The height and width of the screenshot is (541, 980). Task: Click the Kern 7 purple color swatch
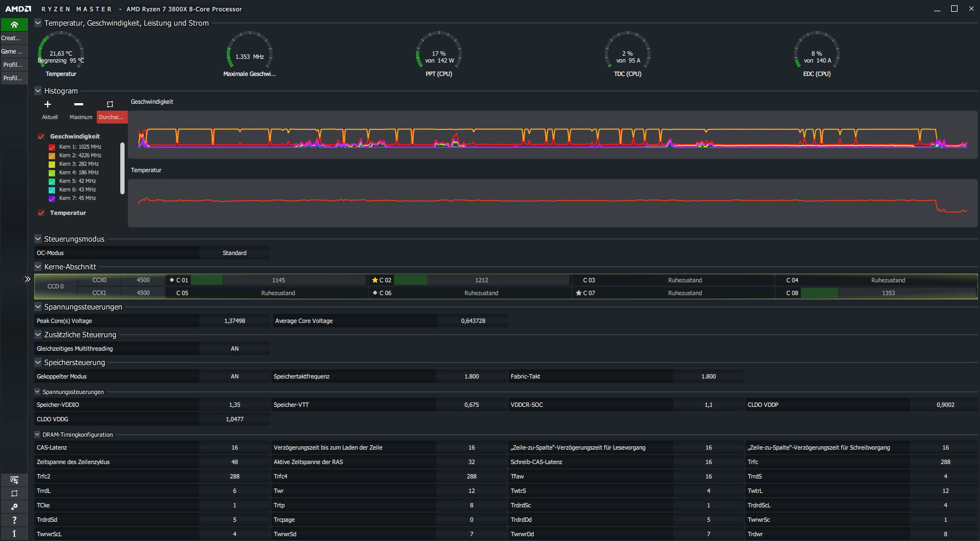(x=52, y=198)
